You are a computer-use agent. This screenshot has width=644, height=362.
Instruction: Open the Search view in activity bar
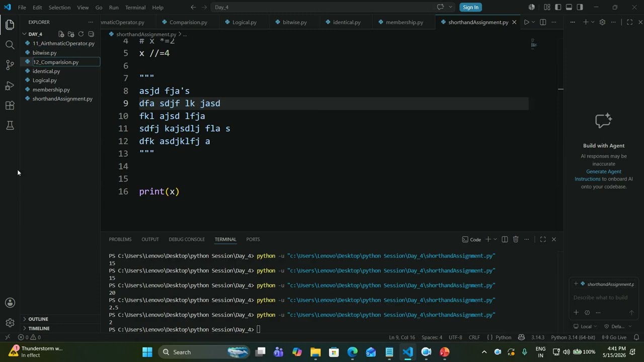(10, 45)
